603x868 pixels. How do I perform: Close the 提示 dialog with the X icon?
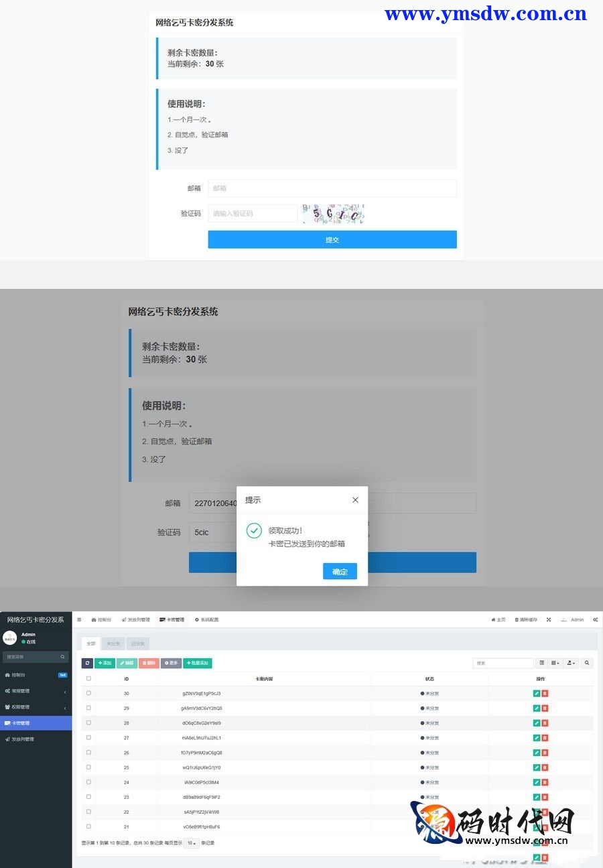point(355,500)
